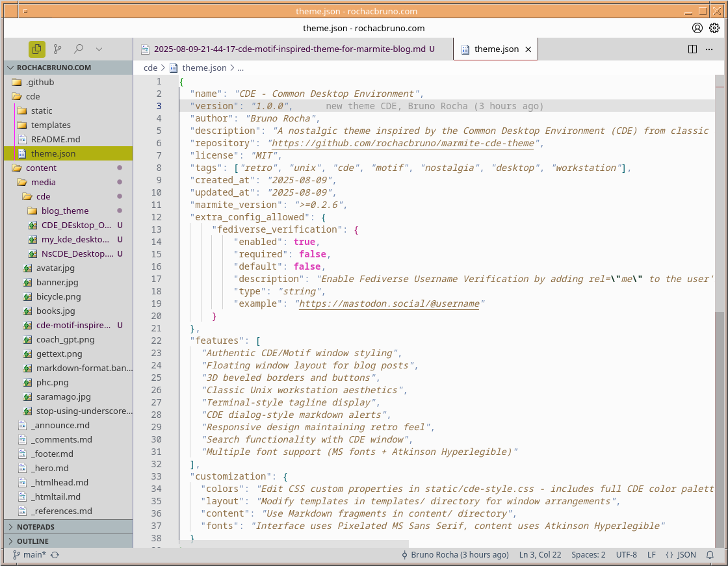728x566 pixels.
Task: Expand the .github folder
Action: [68, 82]
